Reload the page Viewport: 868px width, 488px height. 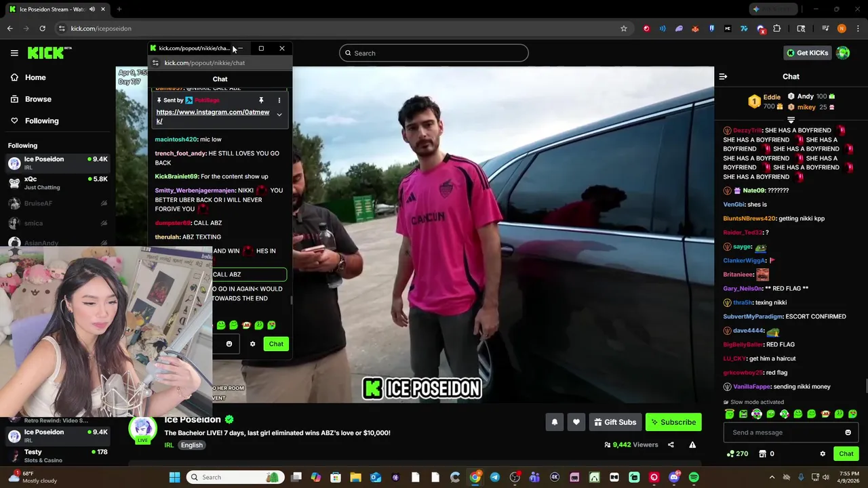click(x=42, y=28)
